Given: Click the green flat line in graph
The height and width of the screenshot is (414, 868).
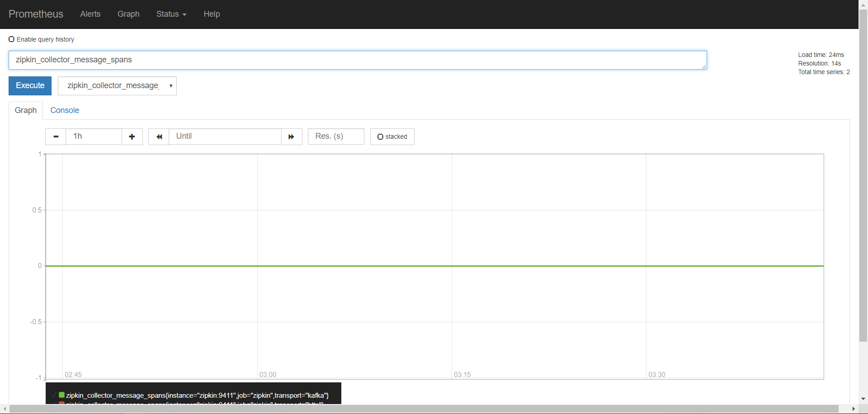Looking at the screenshot, I should click(434, 266).
